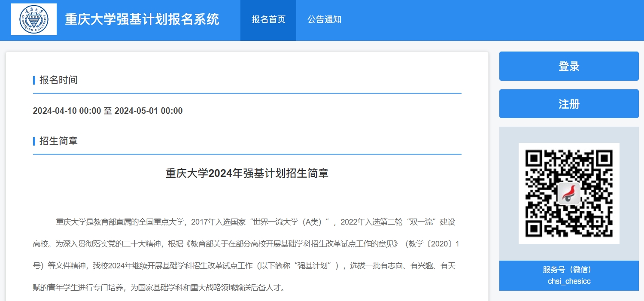Click the 重庆大学强基计划报名系统 site title
This screenshot has width=644, height=301.
142,19
